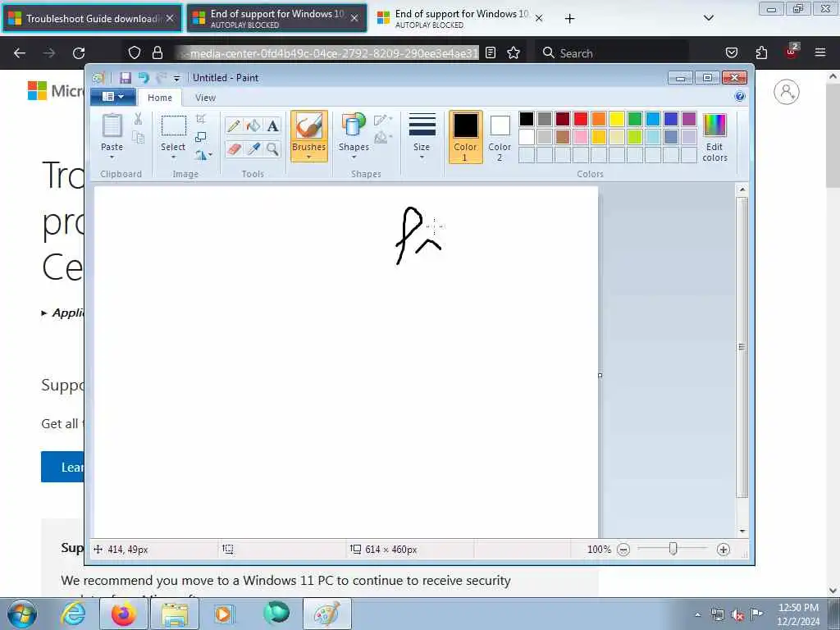Open Customize Quick Access Toolbar dropdown
840x630 pixels.
(x=177, y=78)
